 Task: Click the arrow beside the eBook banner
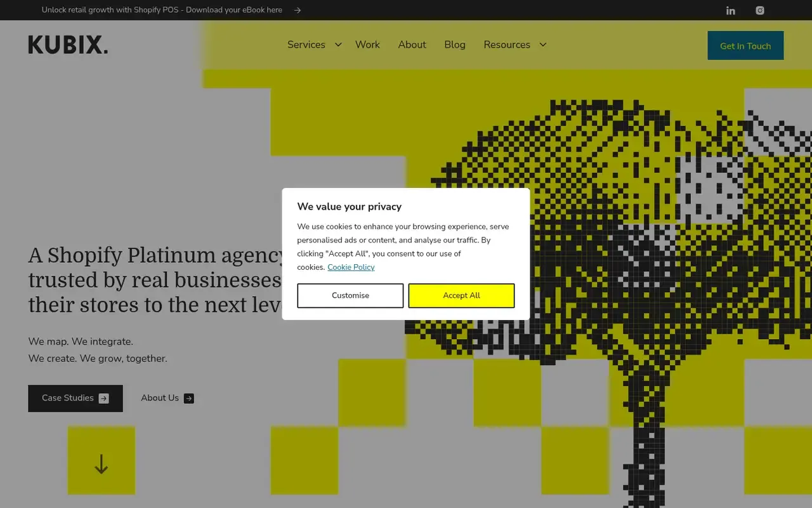tap(298, 10)
